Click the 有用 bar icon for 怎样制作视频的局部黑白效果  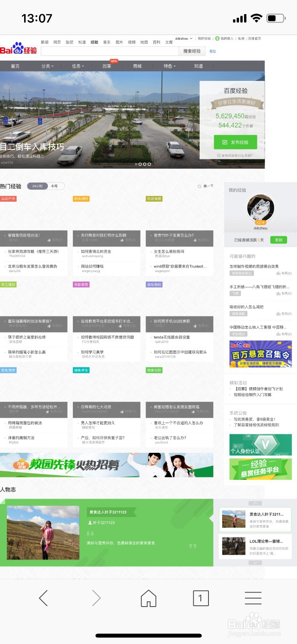coord(278,273)
